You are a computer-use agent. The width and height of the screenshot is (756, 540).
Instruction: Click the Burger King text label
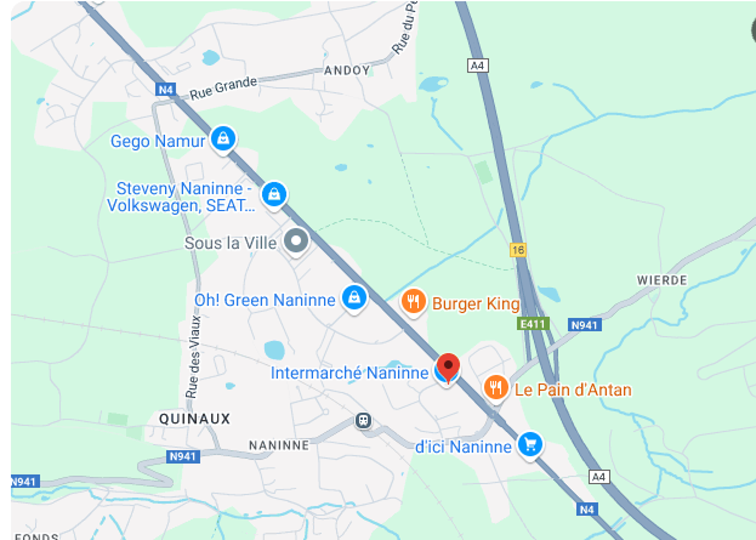pyautogui.click(x=476, y=304)
